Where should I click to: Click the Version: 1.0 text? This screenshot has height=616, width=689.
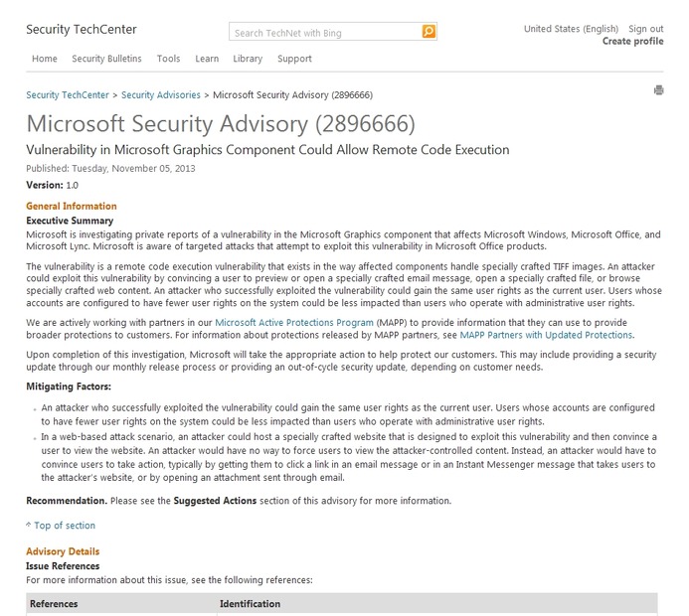point(53,185)
